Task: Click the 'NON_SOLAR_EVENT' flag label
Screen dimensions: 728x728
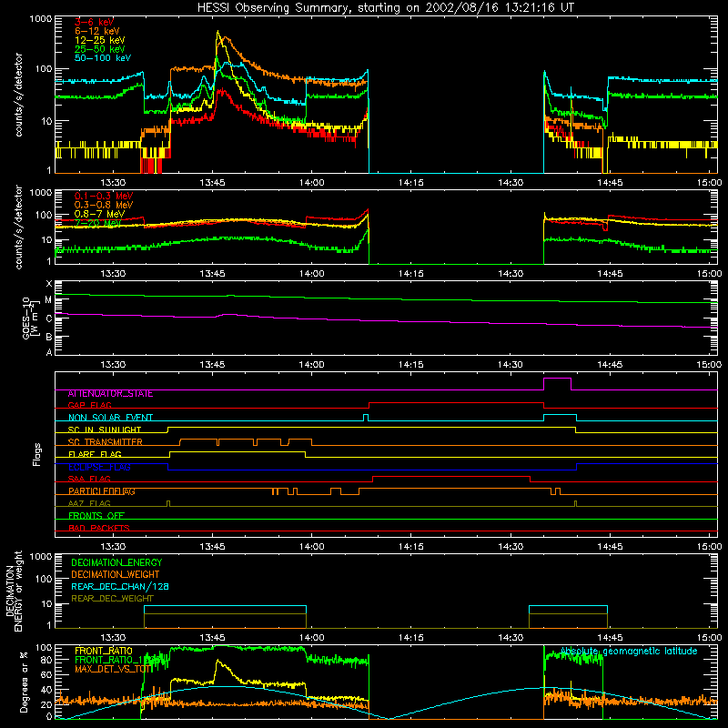Action: tap(110, 418)
